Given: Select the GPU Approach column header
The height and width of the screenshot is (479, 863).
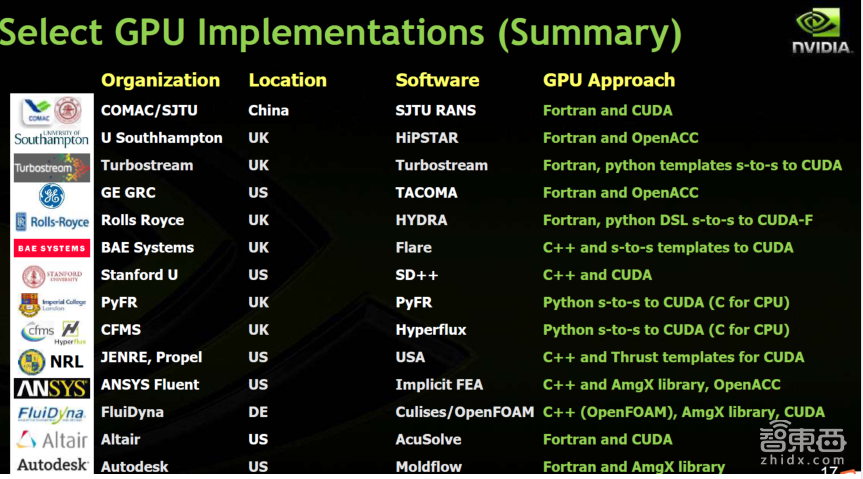Looking at the screenshot, I should [608, 80].
